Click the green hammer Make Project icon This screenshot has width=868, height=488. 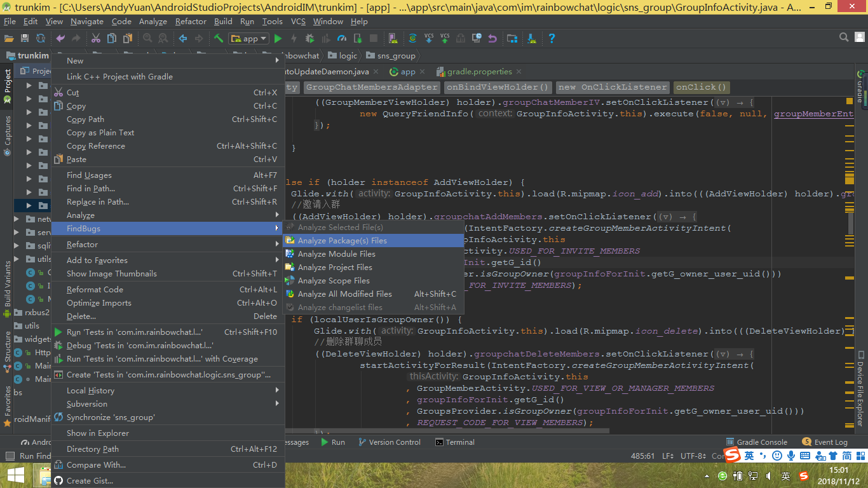[x=219, y=38]
